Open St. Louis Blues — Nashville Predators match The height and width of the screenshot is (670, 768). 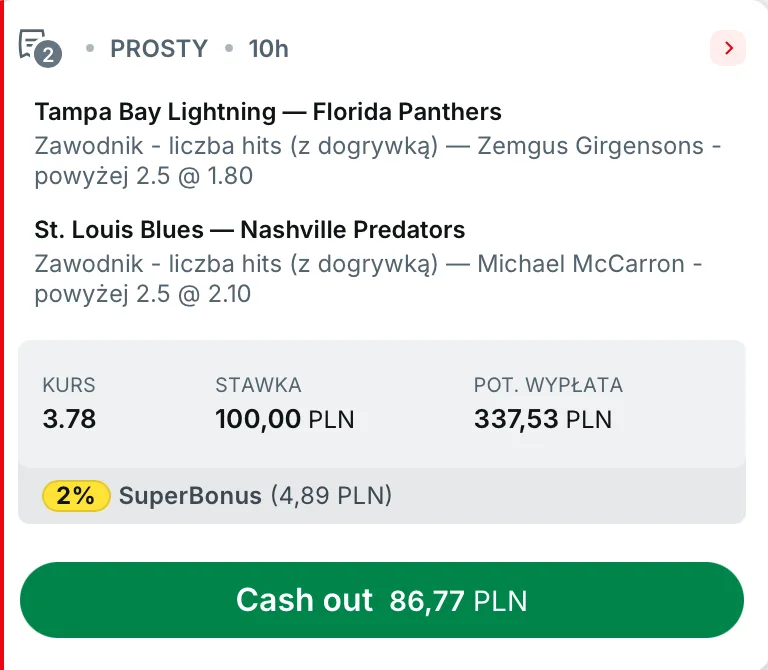(250, 230)
